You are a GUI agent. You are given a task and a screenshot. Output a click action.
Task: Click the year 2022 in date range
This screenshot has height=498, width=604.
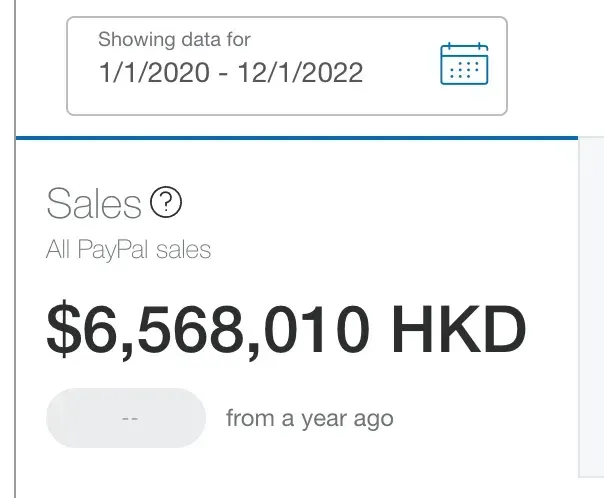click(331, 72)
